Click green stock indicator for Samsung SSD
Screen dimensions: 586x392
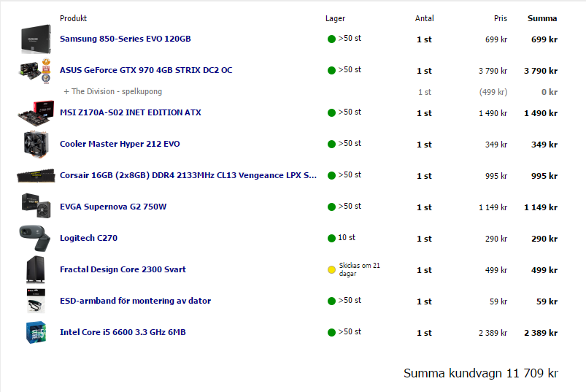click(x=331, y=39)
